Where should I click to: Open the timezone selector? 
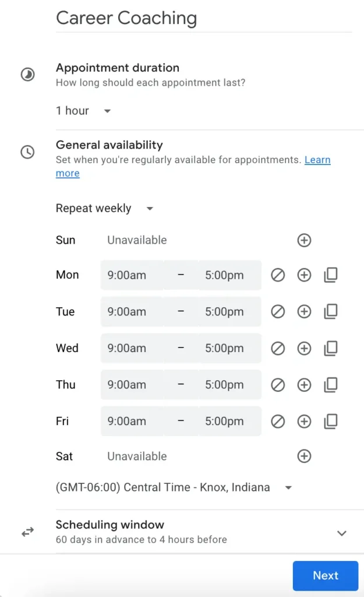pos(172,487)
